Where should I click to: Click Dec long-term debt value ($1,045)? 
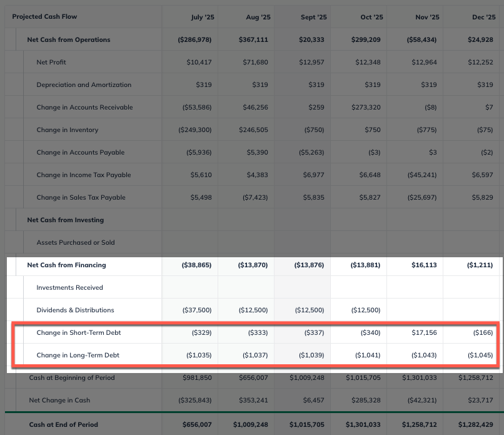click(x=480, y=355)
